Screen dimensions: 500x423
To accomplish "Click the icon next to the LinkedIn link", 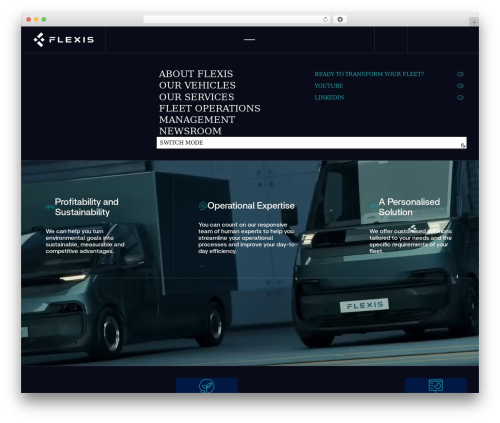I will [460, 97].
